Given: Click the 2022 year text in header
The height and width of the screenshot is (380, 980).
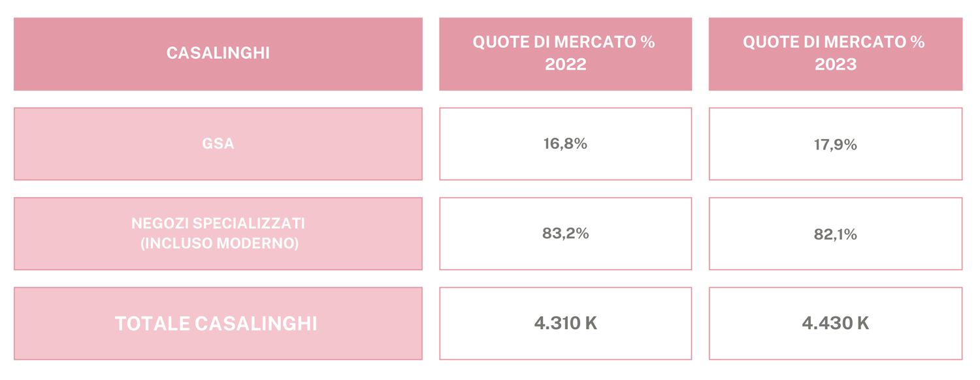Looking at the screenshot, I should click(565, 65).
